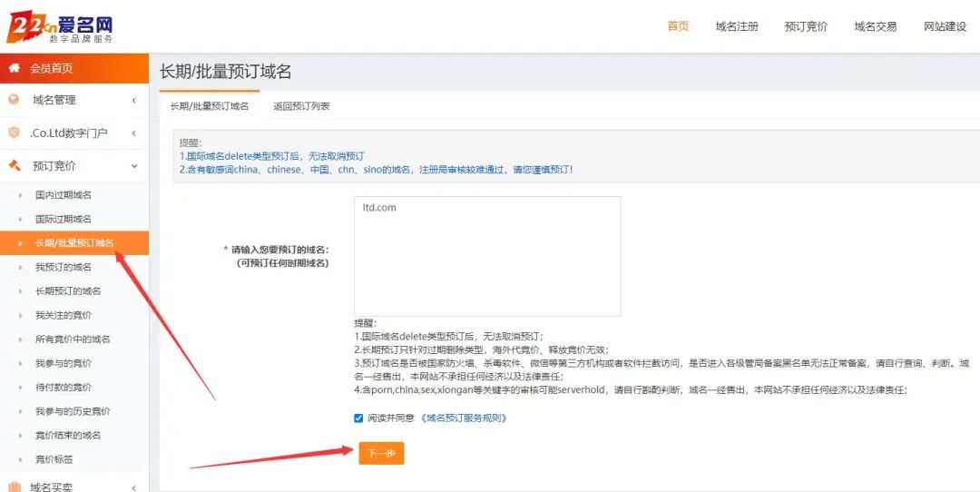Click the truck icon beside 域名买卖
The height and width of the screenshot is (492, 980).
tap(14, 487)
